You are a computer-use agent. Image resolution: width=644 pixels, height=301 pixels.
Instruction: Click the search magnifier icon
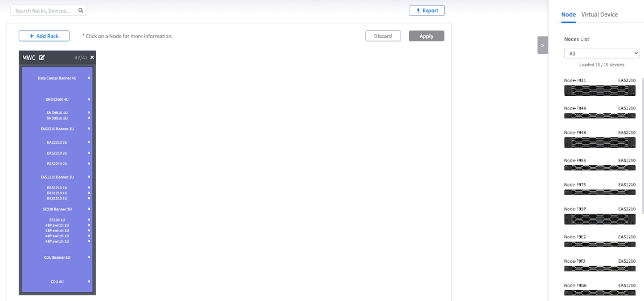pos(81,10)
